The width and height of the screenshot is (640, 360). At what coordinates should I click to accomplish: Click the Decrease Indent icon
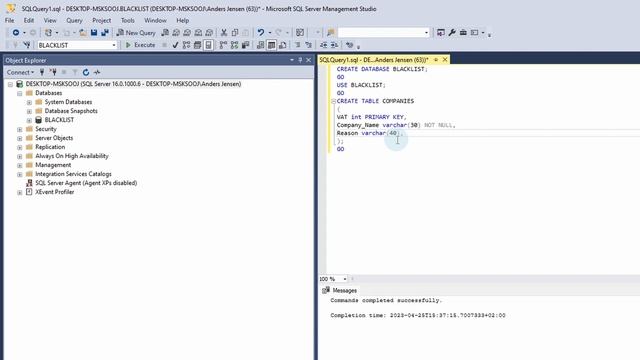pos(323,45)
